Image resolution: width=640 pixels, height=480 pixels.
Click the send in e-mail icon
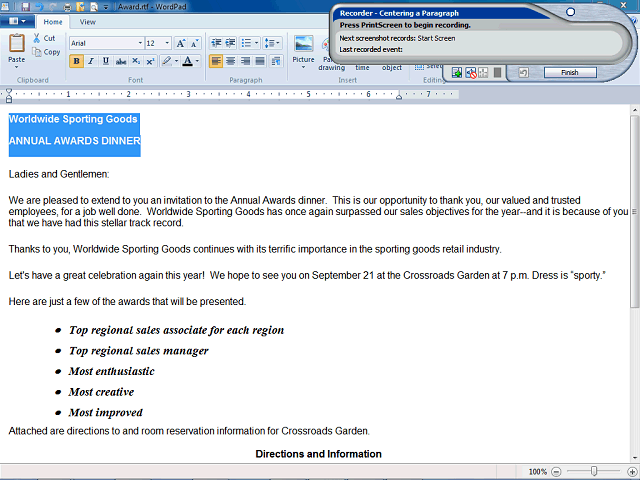tap(80, 7)
